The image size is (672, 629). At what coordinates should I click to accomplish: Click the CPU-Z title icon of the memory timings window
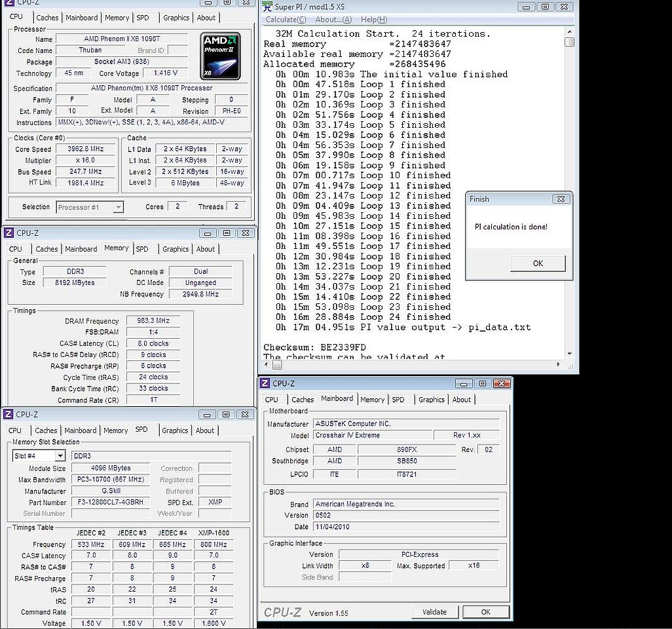click(x=9, y=233)
